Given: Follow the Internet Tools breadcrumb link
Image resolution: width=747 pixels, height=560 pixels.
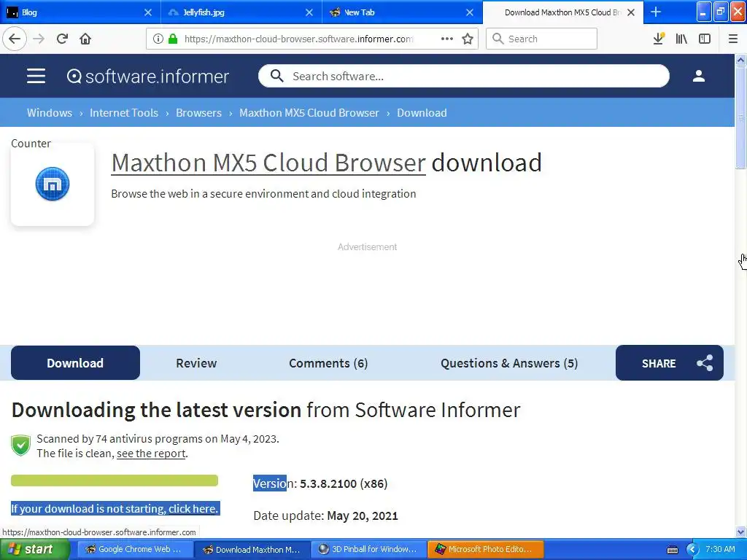Looking at the screenshot, I should tap(124, 113).
